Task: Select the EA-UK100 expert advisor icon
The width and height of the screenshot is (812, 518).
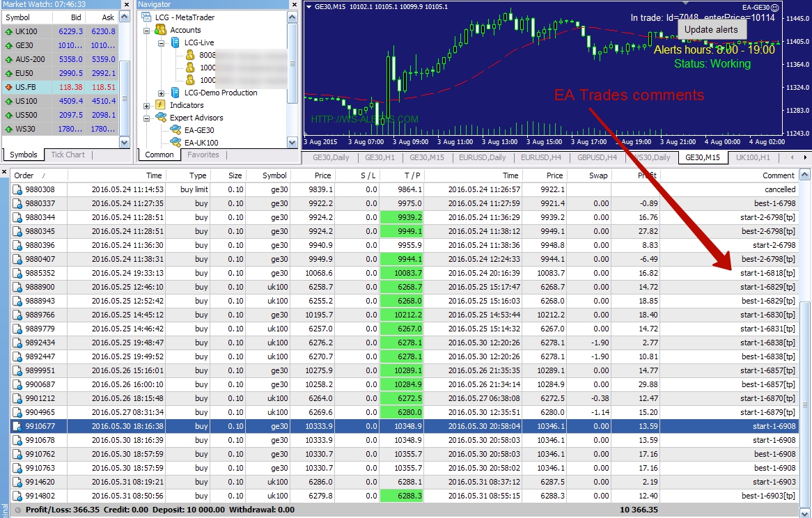Action: click(x=174, y=143)
